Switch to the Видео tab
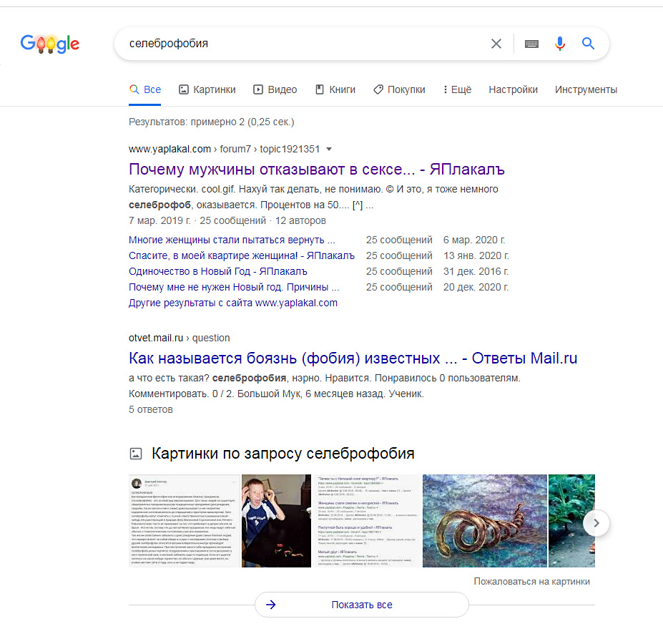663x644 pixels. [275, 89]
